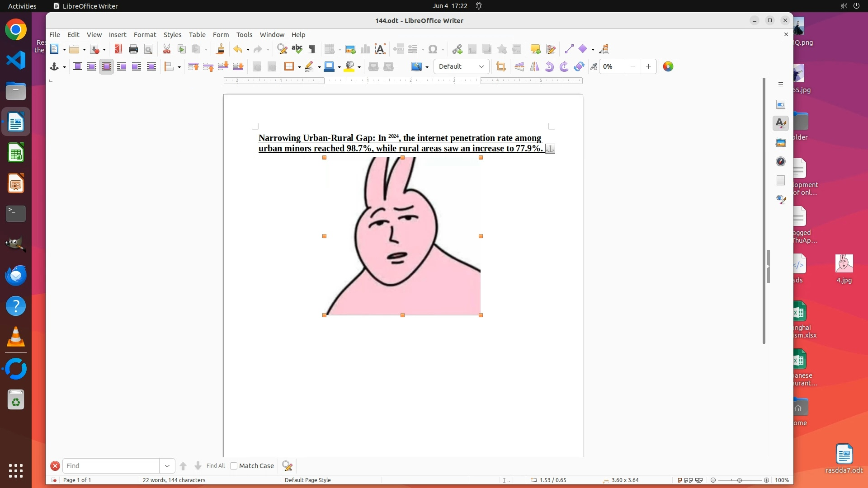
Task: Expand the Find field history dropdown
Action: (x=167, y=466)
